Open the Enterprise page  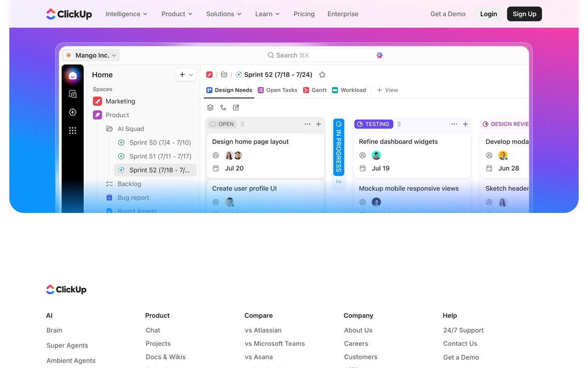343,14
